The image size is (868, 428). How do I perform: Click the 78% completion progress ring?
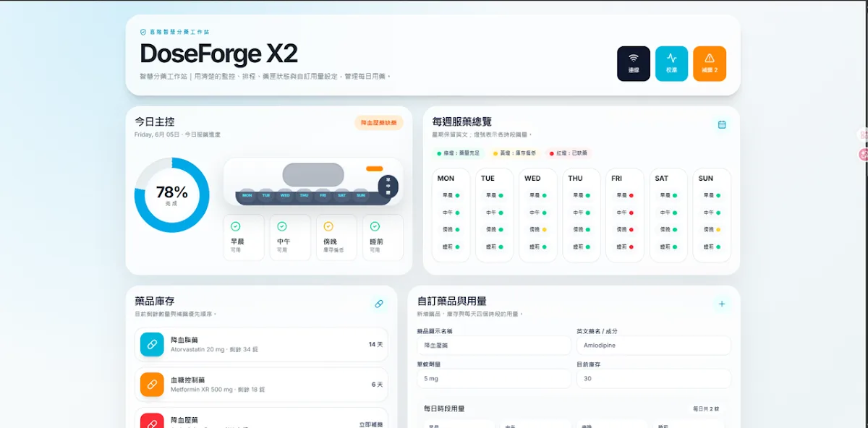172,195
